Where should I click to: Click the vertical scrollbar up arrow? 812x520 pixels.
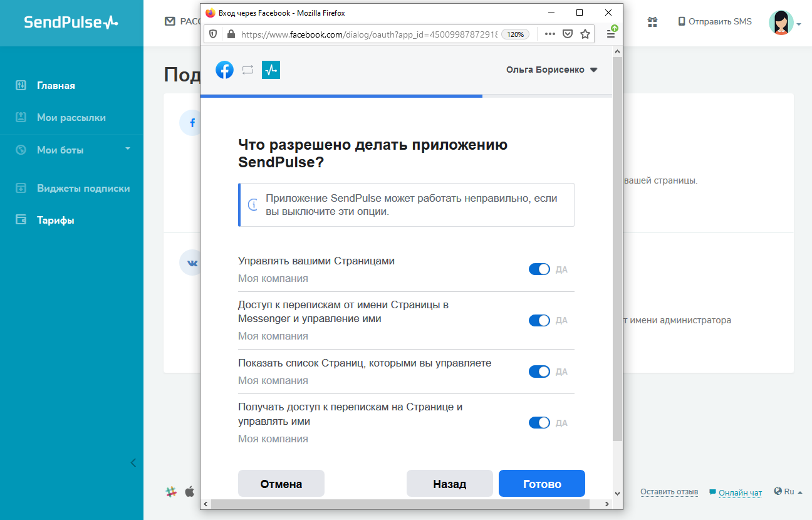[617, 51]
